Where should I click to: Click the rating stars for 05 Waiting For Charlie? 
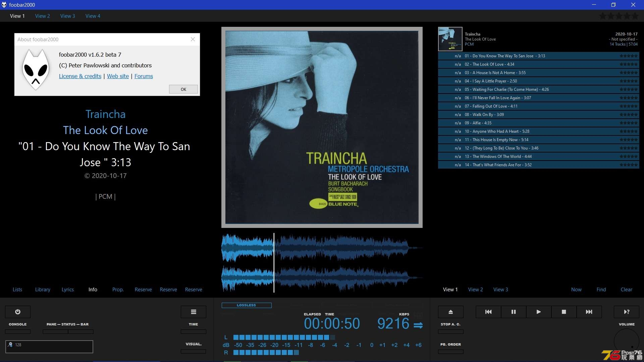tap(629, 89)
